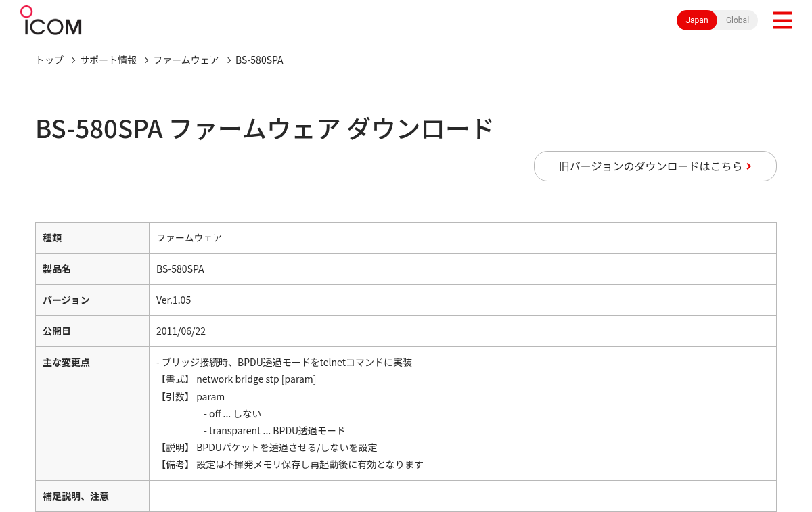The height and width of the screenshot is (512, 812).
Task: Click the Ver.1.05 version value
Action: coord(174,300)
